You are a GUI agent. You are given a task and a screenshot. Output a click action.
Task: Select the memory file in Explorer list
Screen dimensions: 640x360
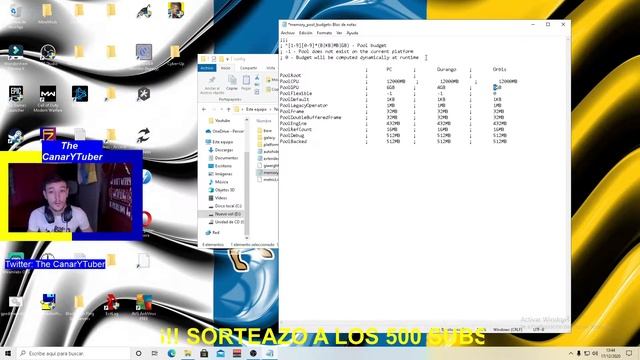pyautogui.click(x=268, y=173)
